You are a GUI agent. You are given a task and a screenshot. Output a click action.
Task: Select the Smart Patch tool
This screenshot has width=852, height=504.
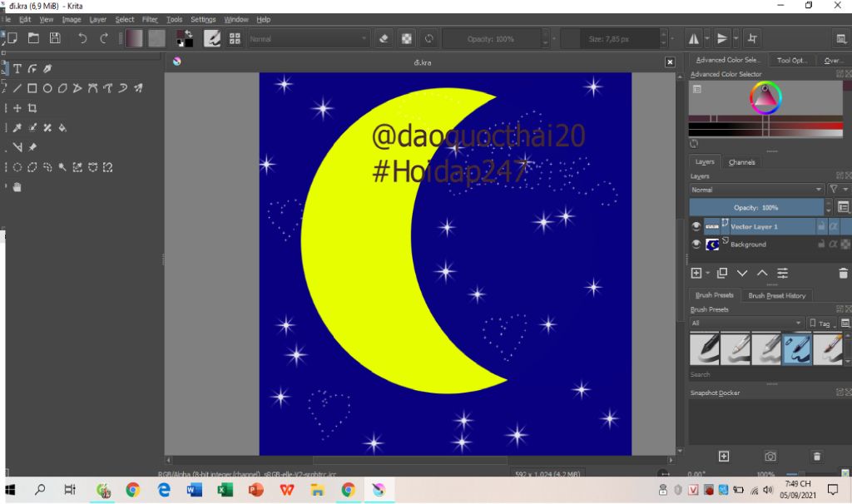coord(47,127)
